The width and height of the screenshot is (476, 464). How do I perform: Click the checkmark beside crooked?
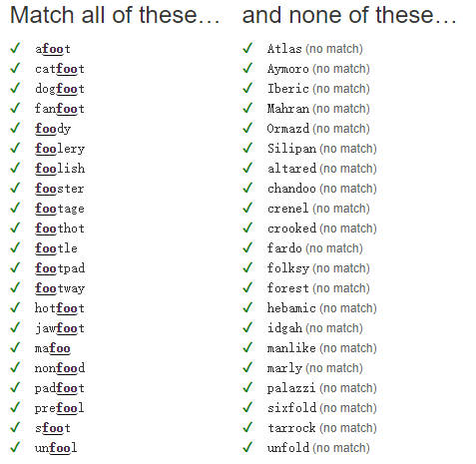coord(247,228)
